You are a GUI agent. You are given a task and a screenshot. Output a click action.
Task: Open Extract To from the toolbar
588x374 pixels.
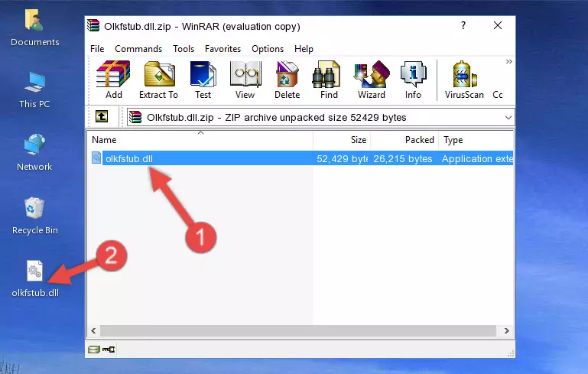coord(158,80)
